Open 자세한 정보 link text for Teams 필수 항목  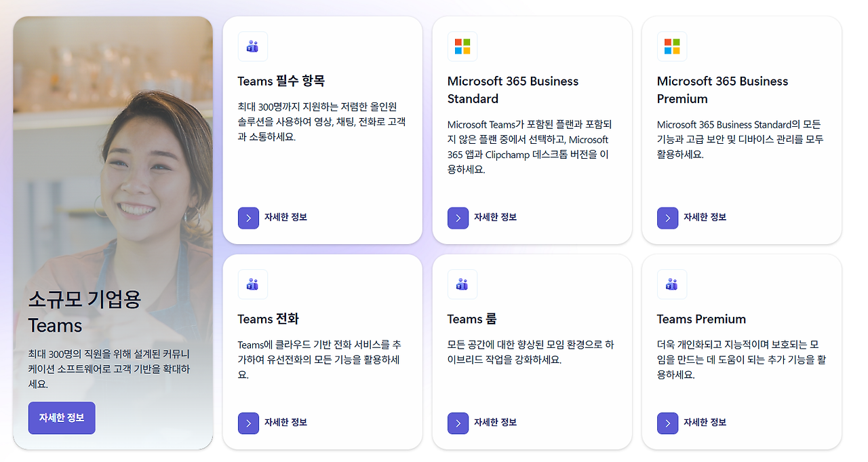point(285,217)
